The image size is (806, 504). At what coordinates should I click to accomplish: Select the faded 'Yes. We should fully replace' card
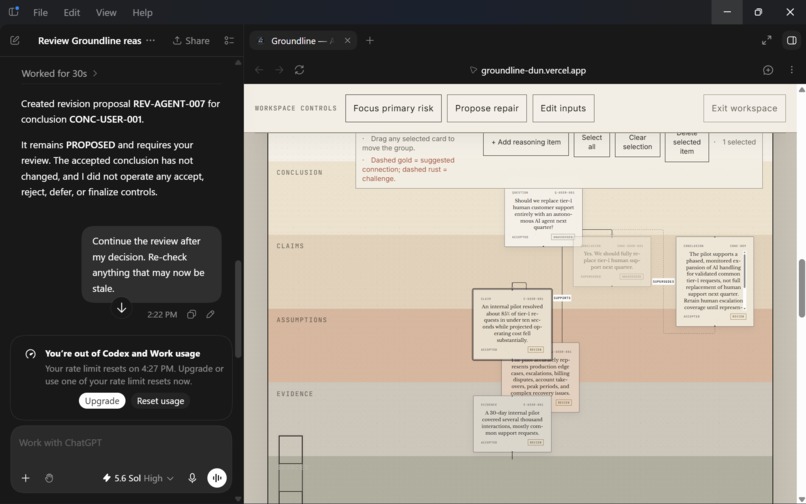pos(612,261)
